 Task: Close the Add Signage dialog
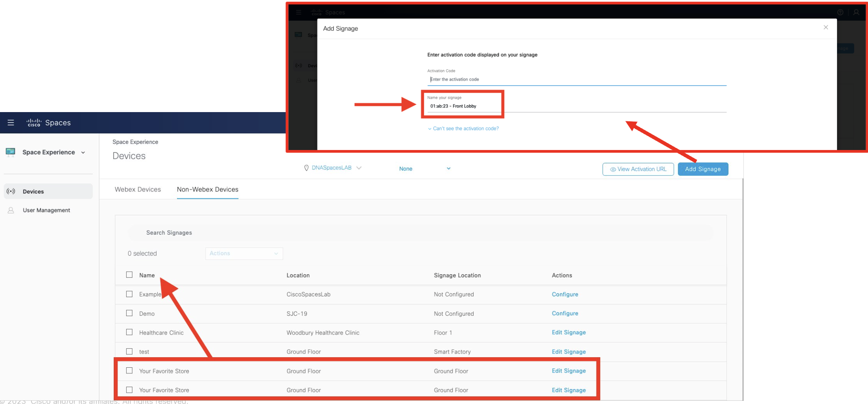826,27
